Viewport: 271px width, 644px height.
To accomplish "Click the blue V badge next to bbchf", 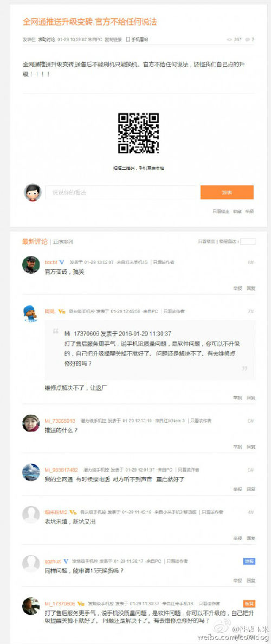I will pyautogui.click(x=62, y=262).
